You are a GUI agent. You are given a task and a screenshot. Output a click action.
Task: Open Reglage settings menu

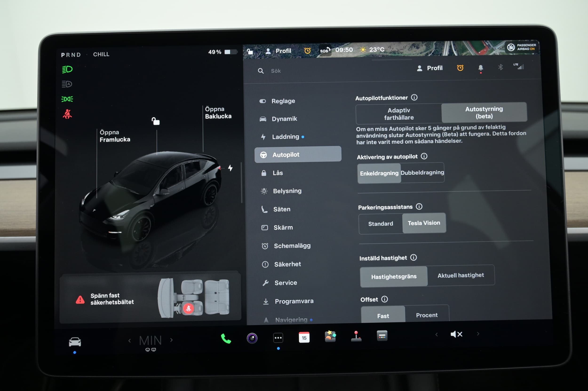[x=297, y=101]
